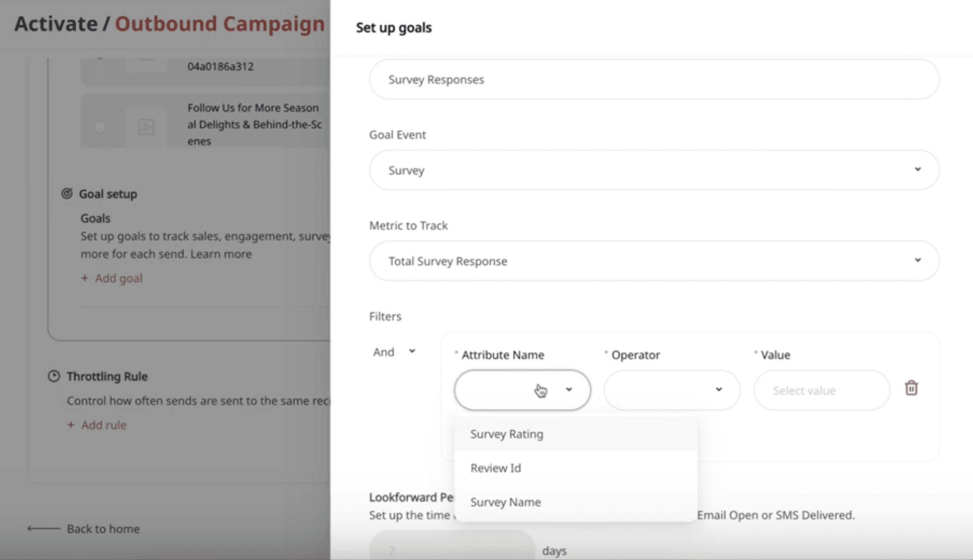Choose Review Id option

(x=496, y=468)
